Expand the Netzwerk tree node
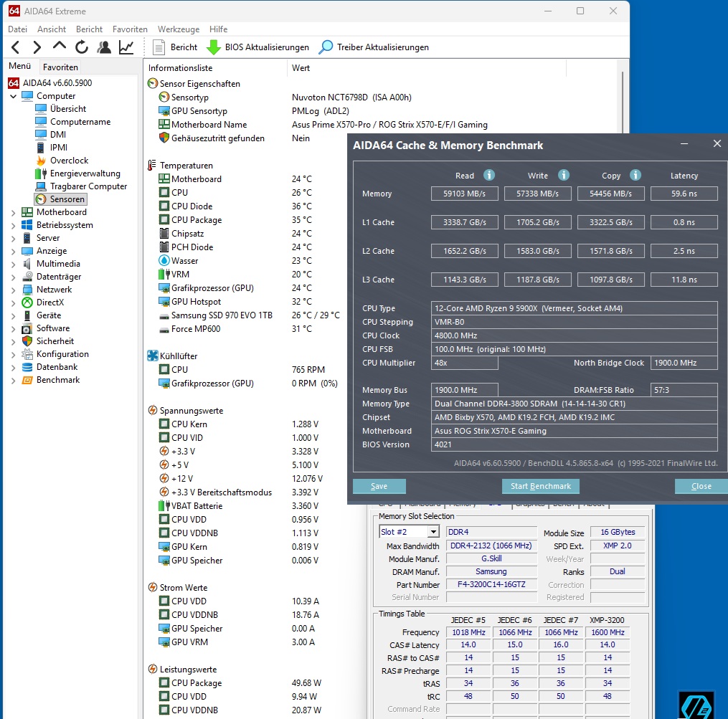 tap(13, 290)
